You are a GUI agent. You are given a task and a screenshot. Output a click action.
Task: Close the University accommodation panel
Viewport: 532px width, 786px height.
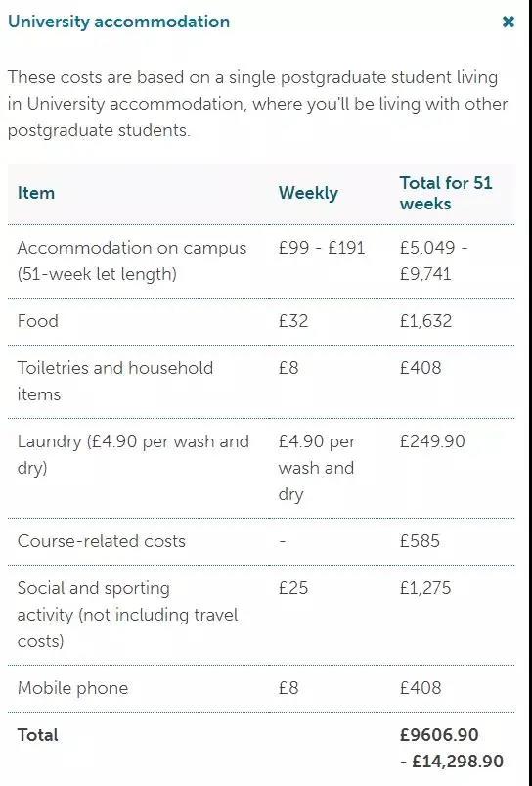pyautogui.click(x=508, y=22)
